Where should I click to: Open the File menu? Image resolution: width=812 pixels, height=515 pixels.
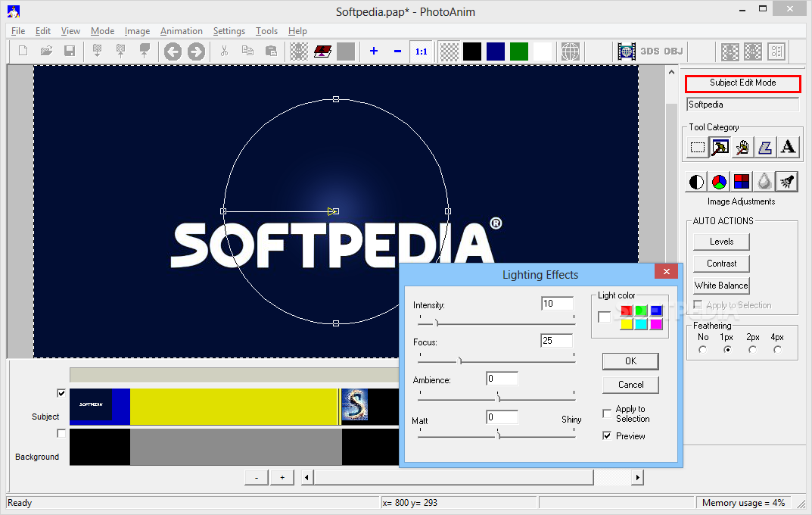[18, 31]
